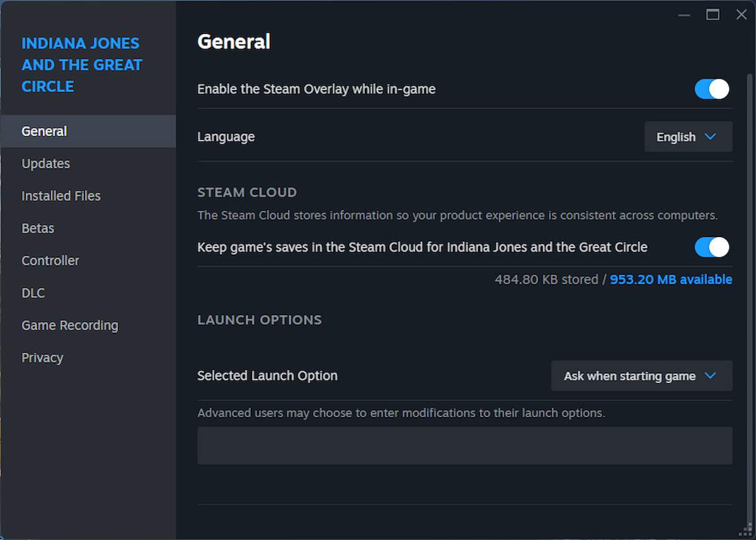Minimize the Steam properties window
The width and height of the screenshot is (756, 540).
(684, 14)
